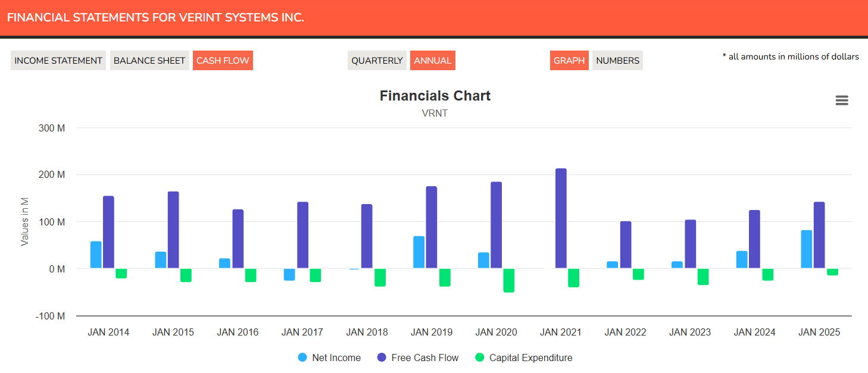Click the 'JAN 2014' axis label
868x373 pixels.
pyautogui.click(x=108, y=332)
